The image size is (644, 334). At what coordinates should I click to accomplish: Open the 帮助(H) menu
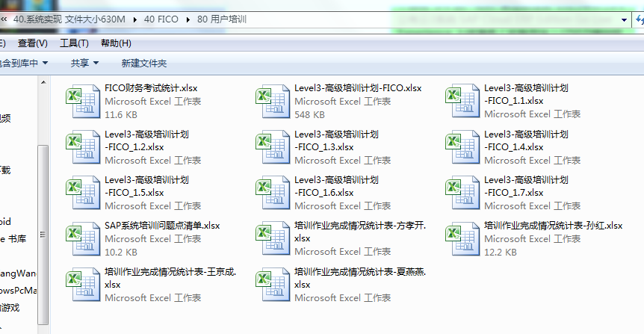(116, 43)
